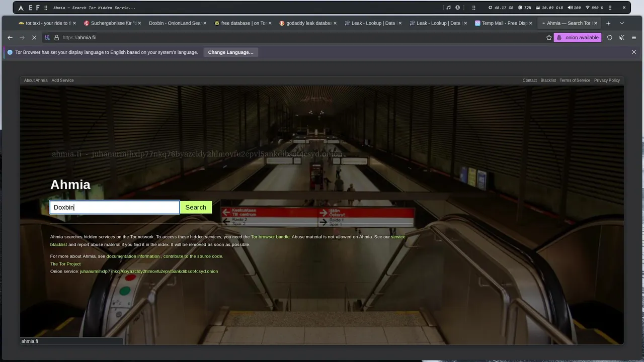Click the .onion available button
The width and height of the screenshot is (644, 362).
coord(578,38)
